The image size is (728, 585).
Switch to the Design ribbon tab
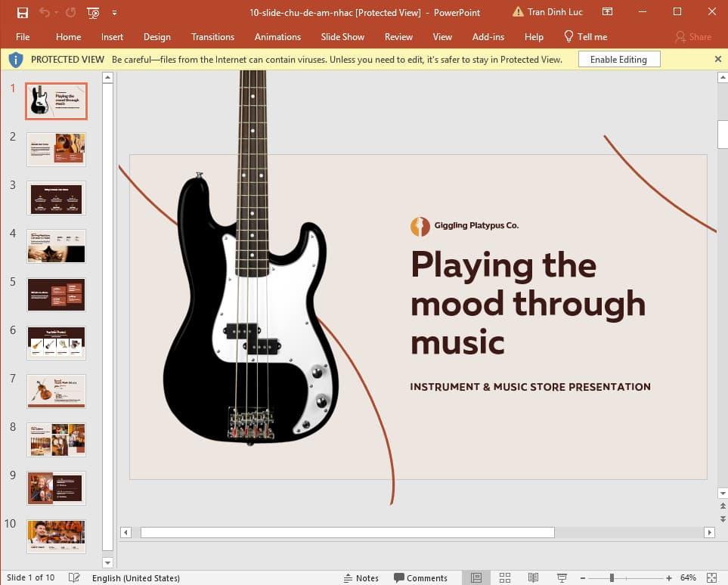click(x=156, y=36)
